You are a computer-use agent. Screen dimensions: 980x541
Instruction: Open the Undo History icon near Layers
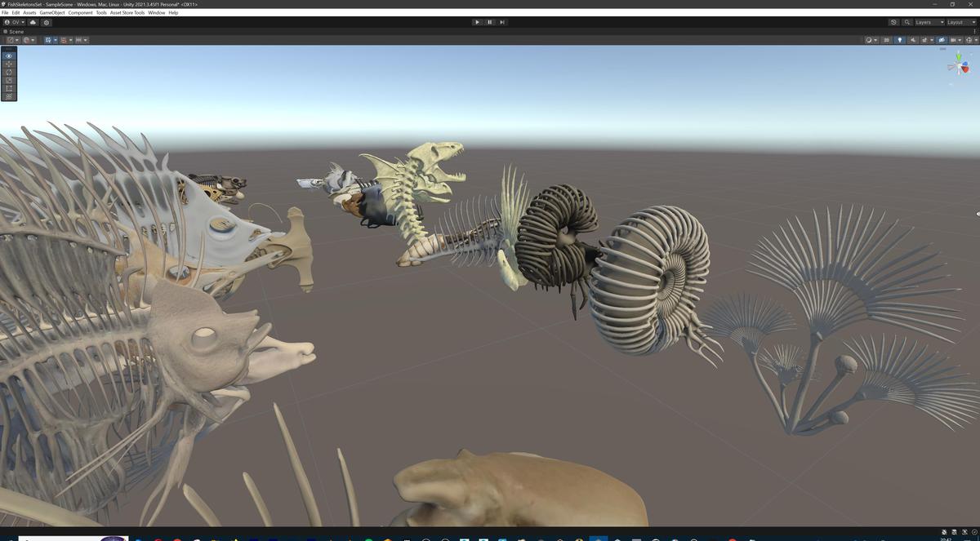click(x=893, y=22)
